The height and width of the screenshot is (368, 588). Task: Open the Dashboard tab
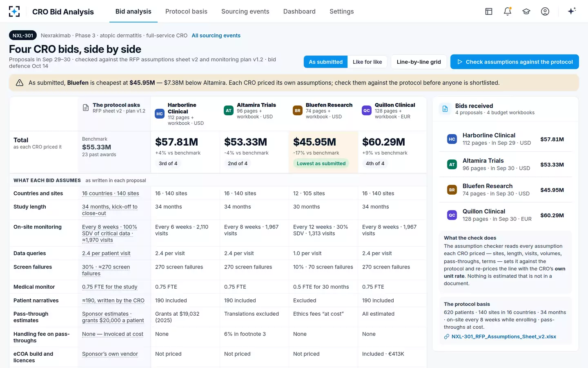coord(299,11)
